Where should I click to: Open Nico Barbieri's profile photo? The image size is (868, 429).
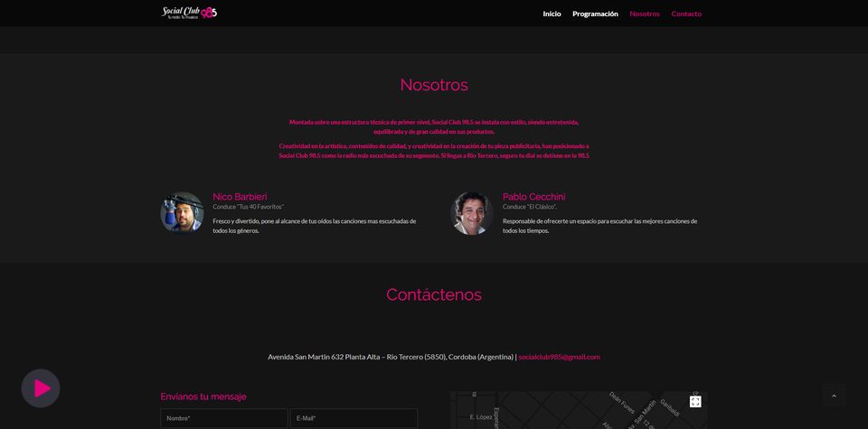(182, 213)
